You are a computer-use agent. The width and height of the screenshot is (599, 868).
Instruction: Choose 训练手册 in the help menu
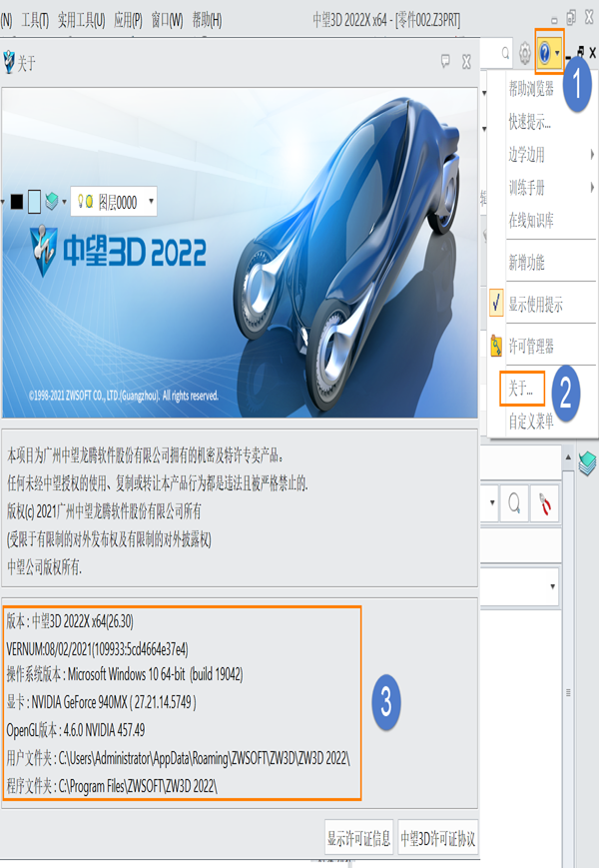tap(526, 188)
